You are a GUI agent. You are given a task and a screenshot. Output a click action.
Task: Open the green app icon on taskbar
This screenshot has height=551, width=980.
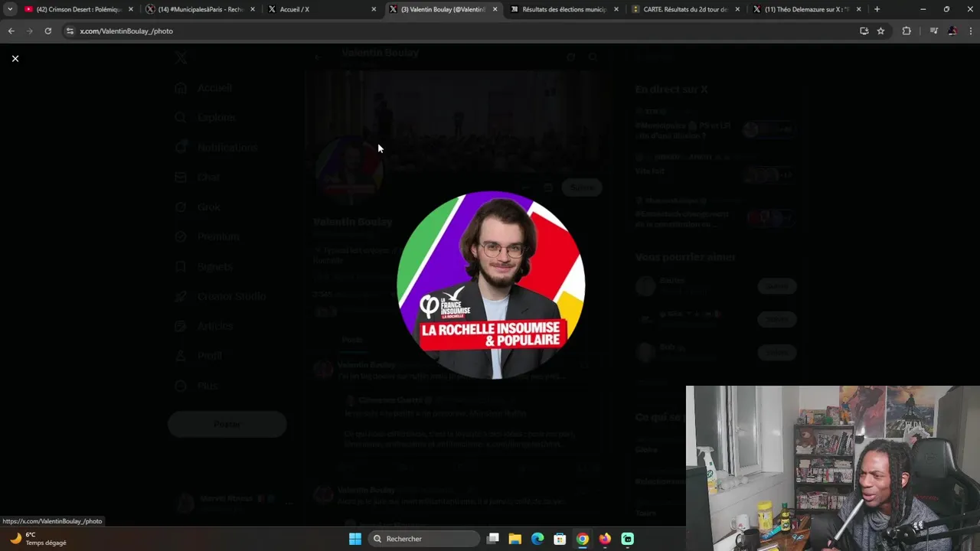(627, 539)
